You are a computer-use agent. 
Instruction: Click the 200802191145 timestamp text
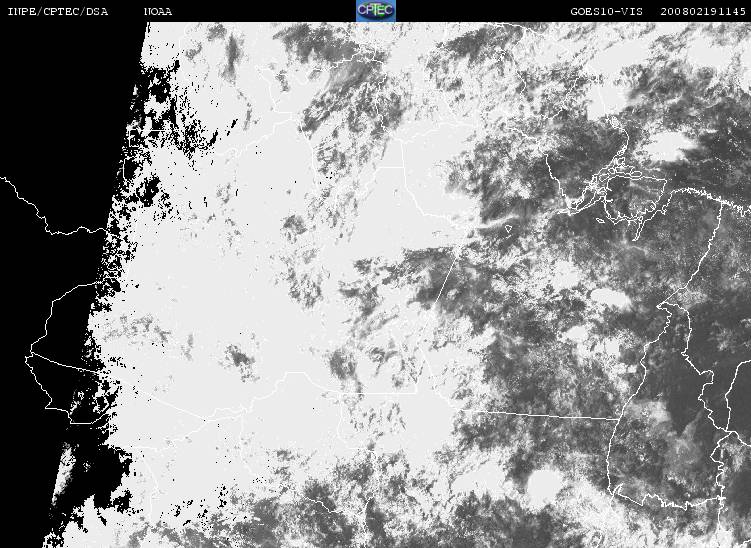tap(703, 11)
